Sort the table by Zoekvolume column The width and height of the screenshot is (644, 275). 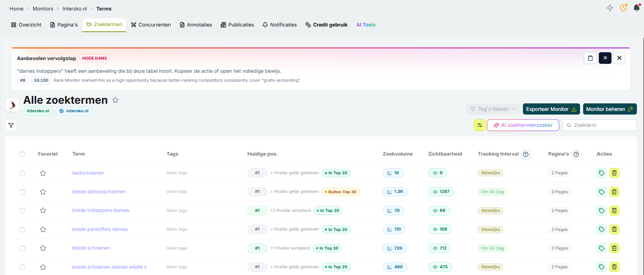[398, 154]
